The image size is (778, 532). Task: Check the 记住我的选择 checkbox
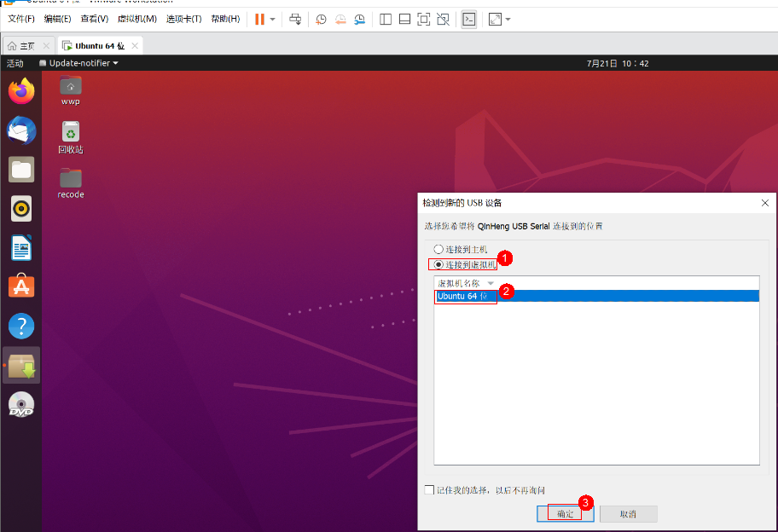tap(429, 490)
